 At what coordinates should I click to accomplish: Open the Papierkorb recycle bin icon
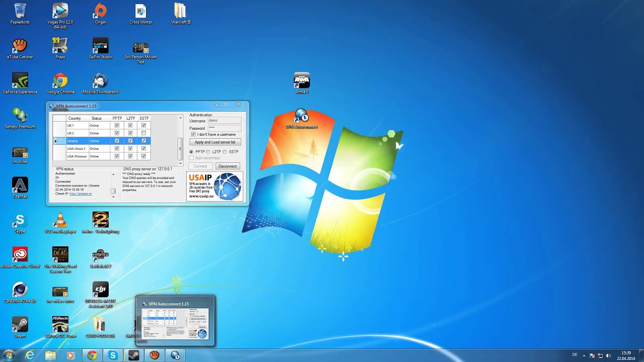coord(20,14)
